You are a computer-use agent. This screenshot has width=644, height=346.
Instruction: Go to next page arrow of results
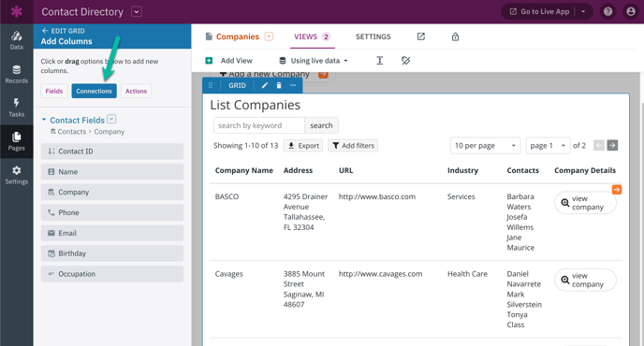click(612, 145)
